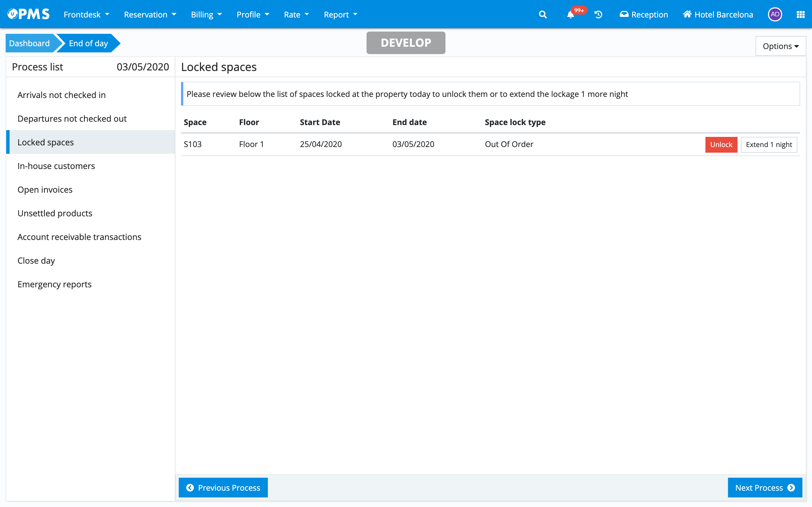The height and width of the screenshot is (507, 812).
Task: Go back to Previous Process
Action: pos(223,488)
